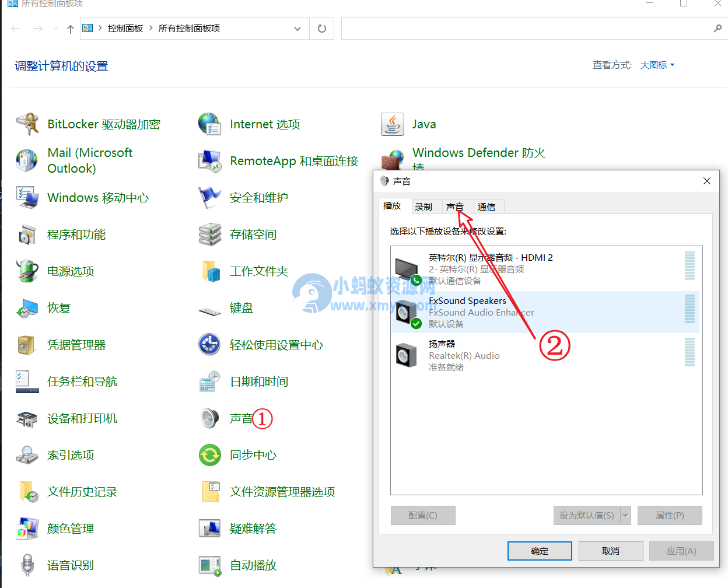Expand address bar history dropdown arrow

297,29
